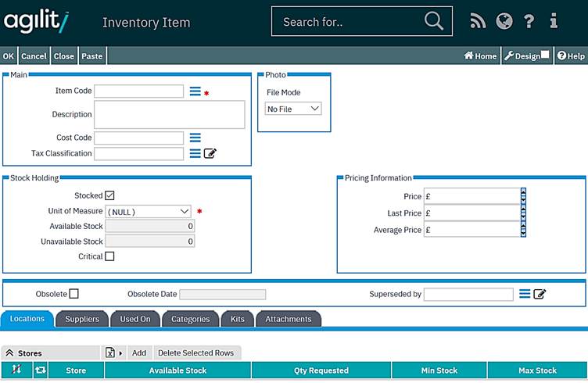This screenshot has width=588, height=383.
Task: Click into the Description text field
Action: click(x=169, y=115)
